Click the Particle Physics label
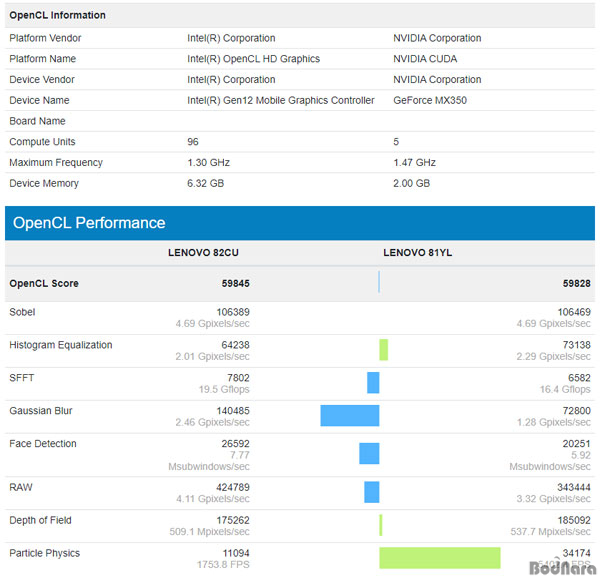 (44, 553)
